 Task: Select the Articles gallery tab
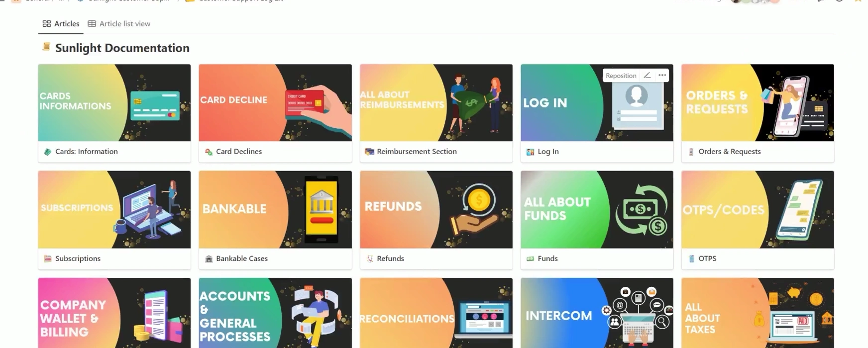pyautogui.click(x=61, y=23)
